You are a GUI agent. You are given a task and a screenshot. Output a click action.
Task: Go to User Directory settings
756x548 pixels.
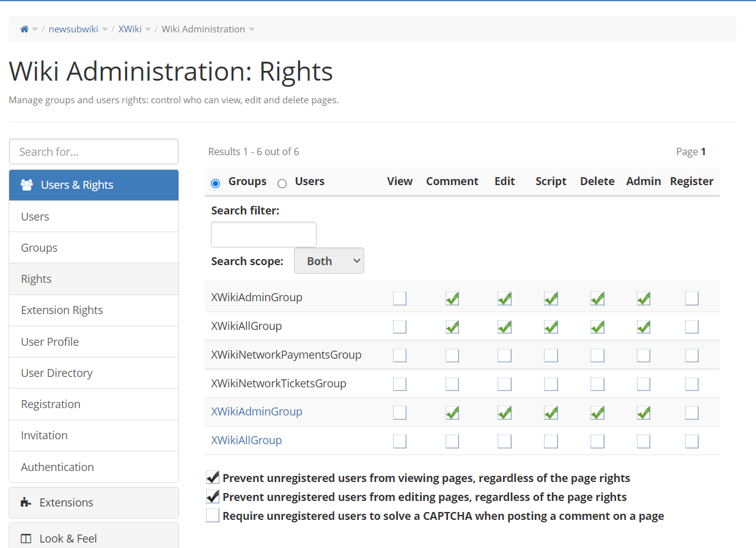coord(94,373)
